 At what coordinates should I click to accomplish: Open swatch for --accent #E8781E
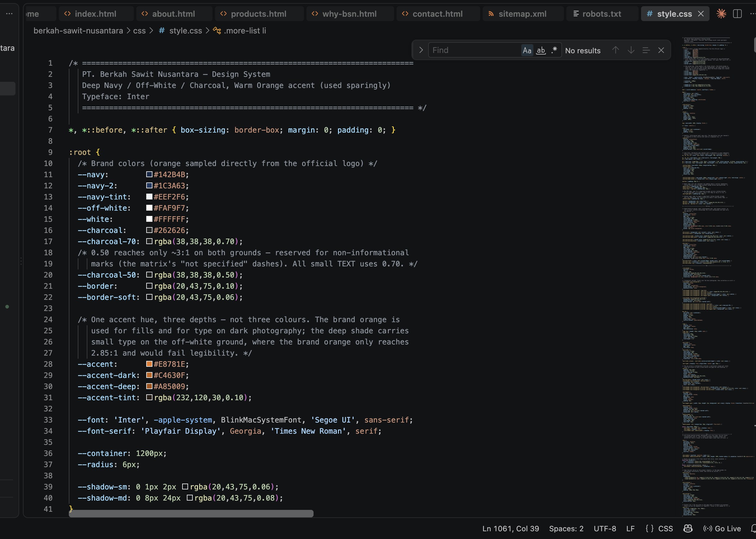(x=149, y=364)
